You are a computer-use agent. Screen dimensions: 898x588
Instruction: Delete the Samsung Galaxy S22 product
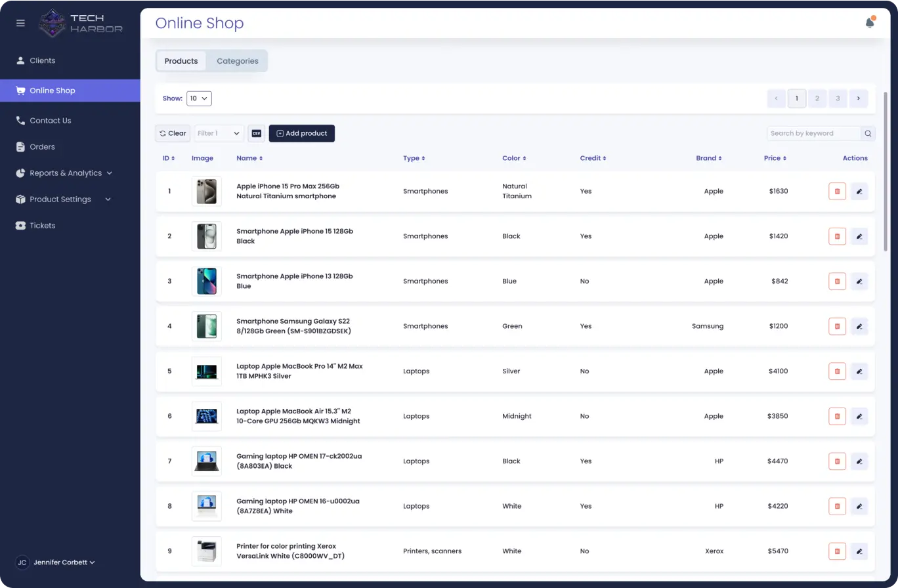click(x=837, y=326)
